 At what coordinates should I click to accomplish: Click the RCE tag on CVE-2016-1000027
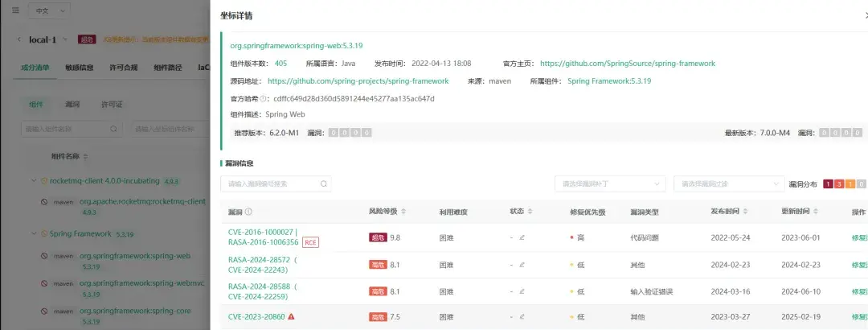[x=310, y=242]
